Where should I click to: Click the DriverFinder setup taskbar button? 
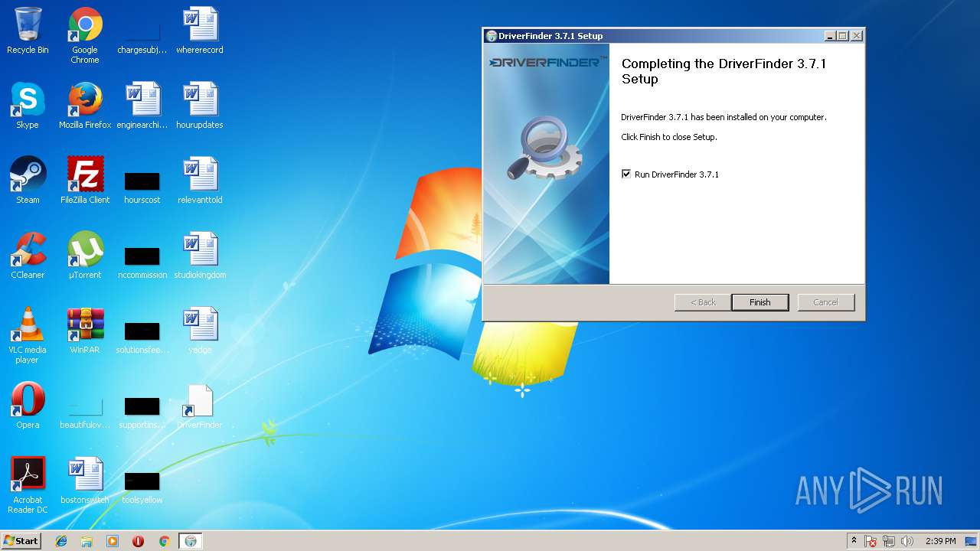tap(191, 541)
